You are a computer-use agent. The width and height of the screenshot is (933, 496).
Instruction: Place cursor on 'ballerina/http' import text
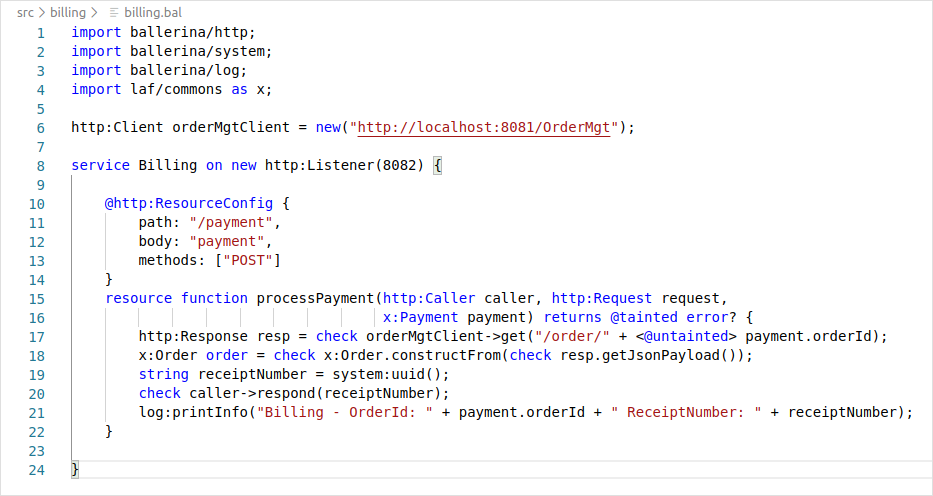[x=189, y=32]
